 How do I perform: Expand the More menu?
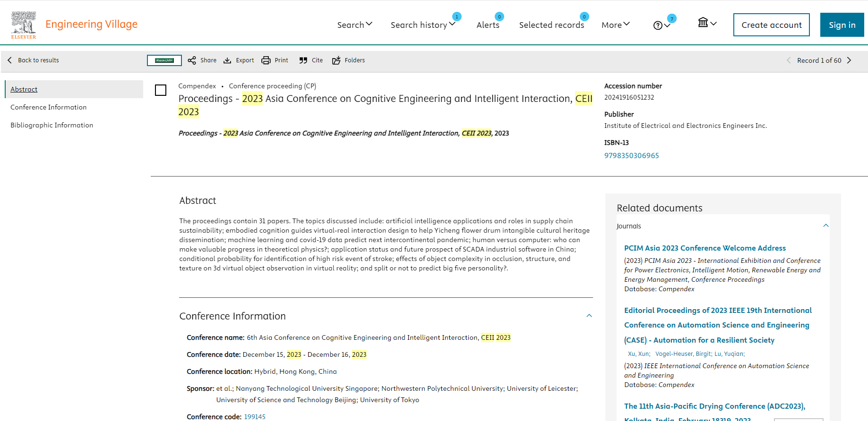click(615, 25)
